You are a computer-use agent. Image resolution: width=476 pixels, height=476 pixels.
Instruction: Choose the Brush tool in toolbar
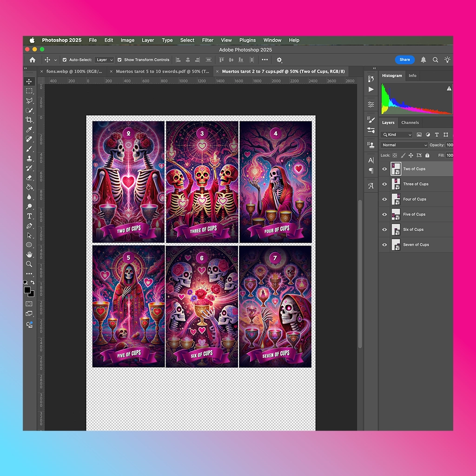29,149
